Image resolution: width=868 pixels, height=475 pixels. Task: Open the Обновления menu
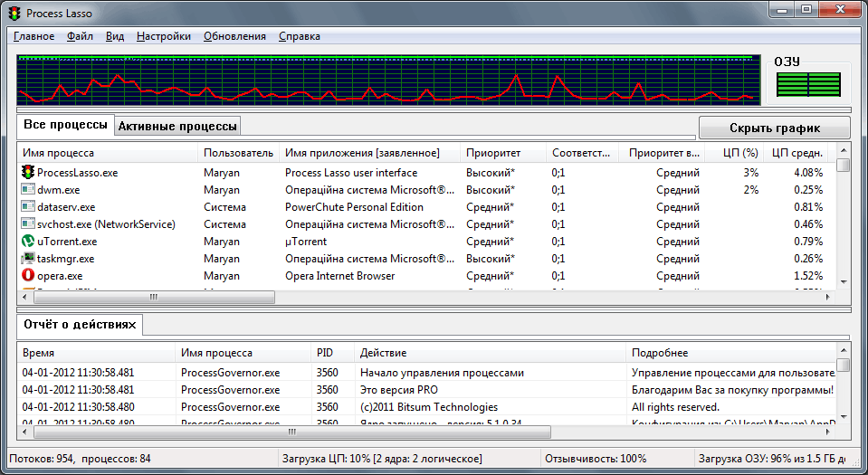tap(234, 36)
